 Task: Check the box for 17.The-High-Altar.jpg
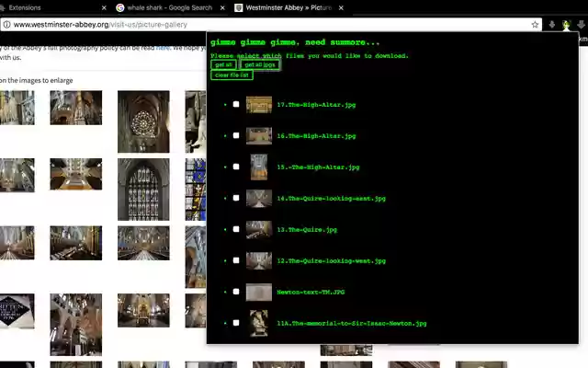pyautogui.click(x=236, y=104)
